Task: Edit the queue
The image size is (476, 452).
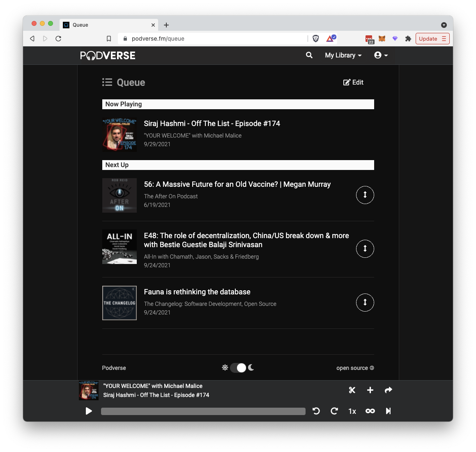Action: pos(353,82)
